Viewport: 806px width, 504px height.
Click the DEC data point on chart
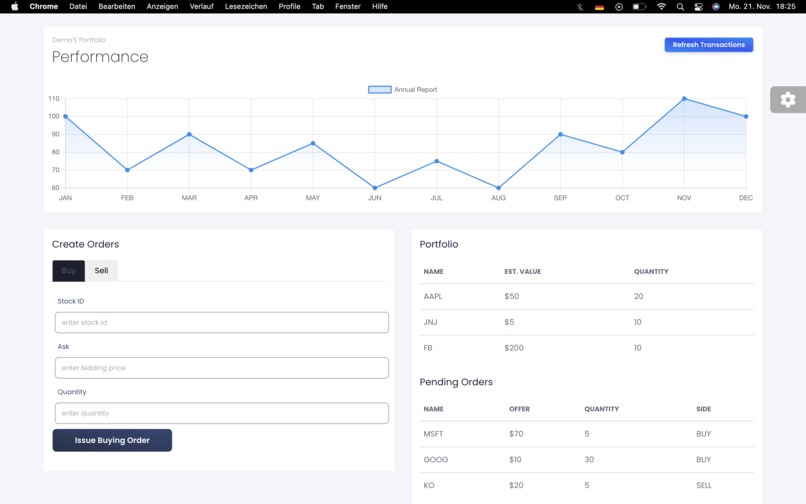[746, 116]
